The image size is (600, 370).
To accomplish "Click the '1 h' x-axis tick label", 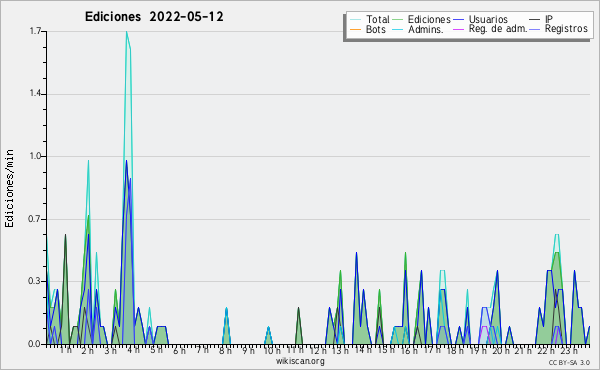I will (65, 350).
